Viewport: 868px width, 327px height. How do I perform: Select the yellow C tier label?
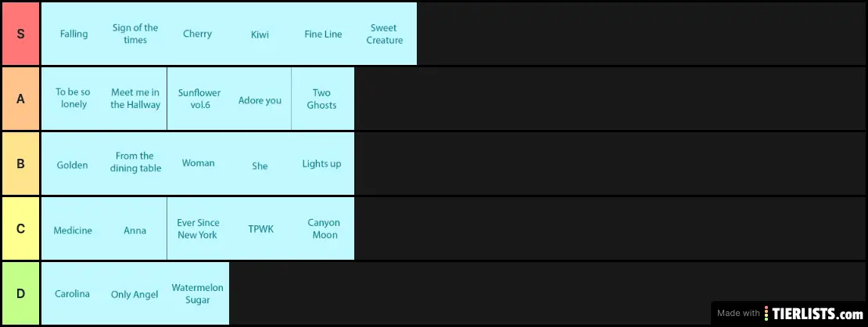[x=20, y=228]
